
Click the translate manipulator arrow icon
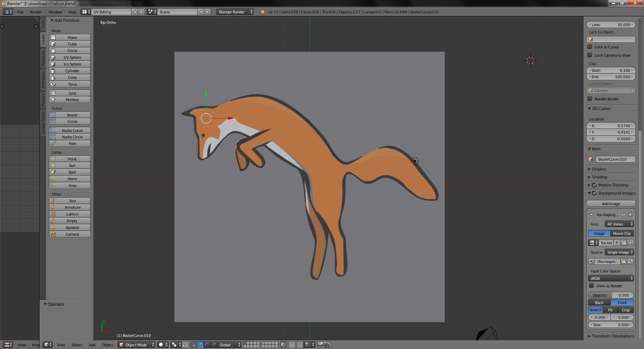[x=200, y=345]
